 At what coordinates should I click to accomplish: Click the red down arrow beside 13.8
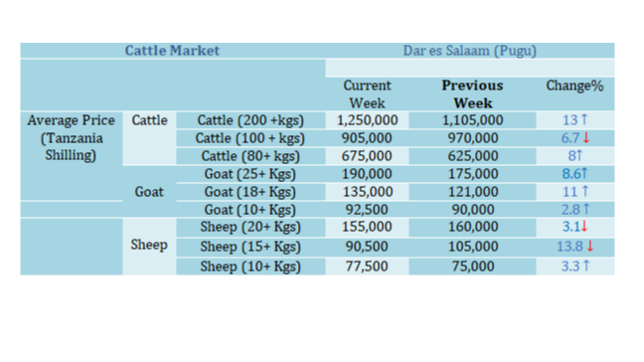(590, 246)
